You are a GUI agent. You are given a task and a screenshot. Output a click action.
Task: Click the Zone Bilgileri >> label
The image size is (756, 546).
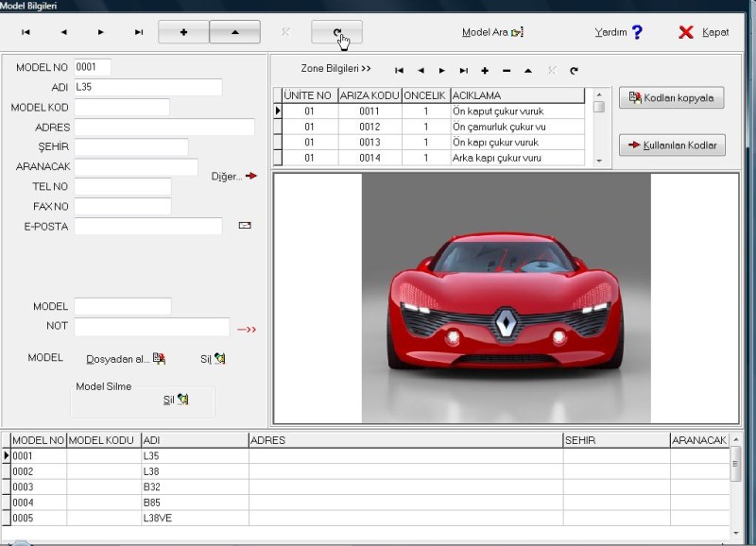(335, 68)
